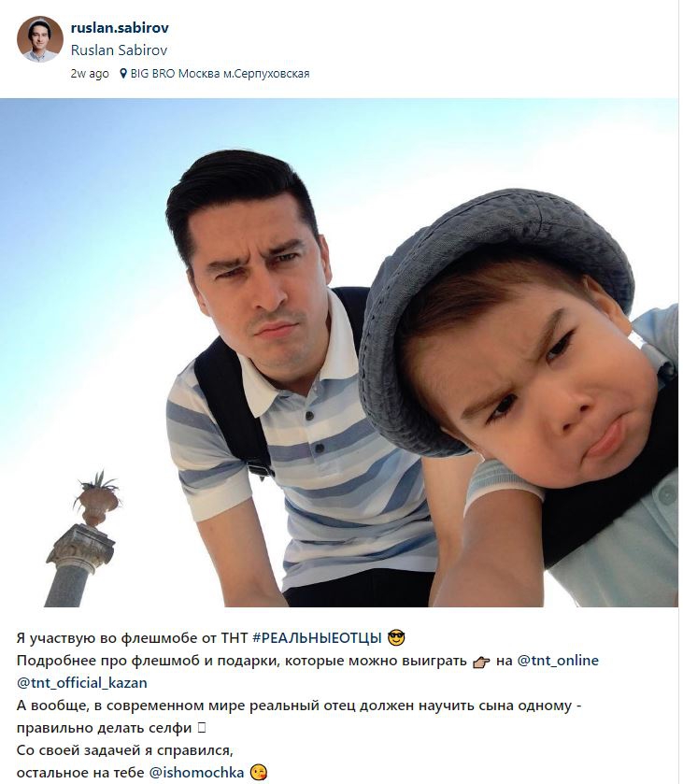Click the missing emoji box after селфи

click(x=202, y=728)
